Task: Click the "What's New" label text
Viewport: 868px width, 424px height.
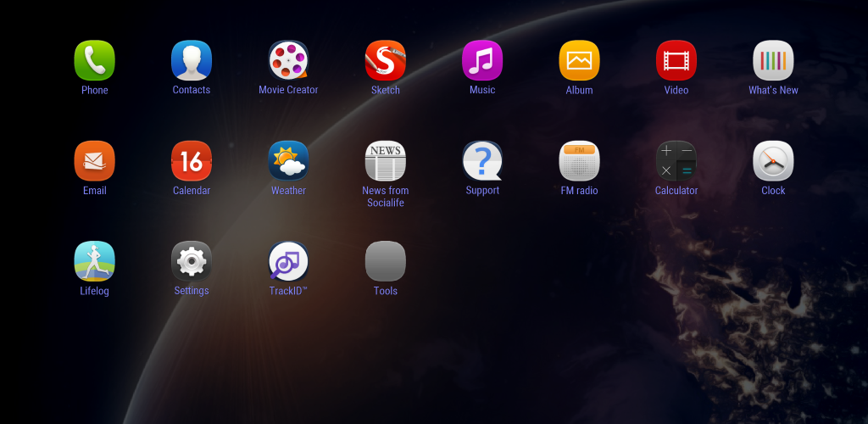Action: click(773, 90)
